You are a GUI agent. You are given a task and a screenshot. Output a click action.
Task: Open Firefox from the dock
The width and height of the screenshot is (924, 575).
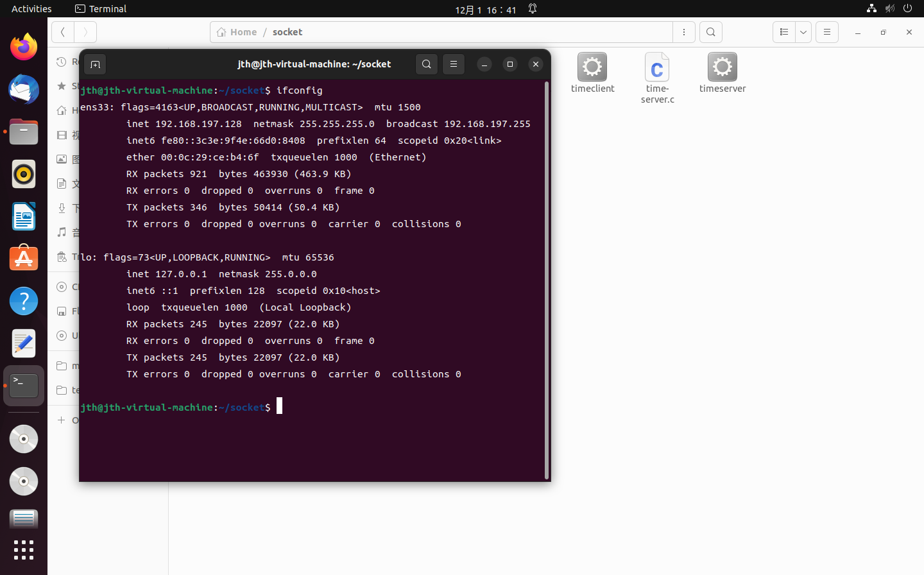pyautogui.click(x=24, y=47)
